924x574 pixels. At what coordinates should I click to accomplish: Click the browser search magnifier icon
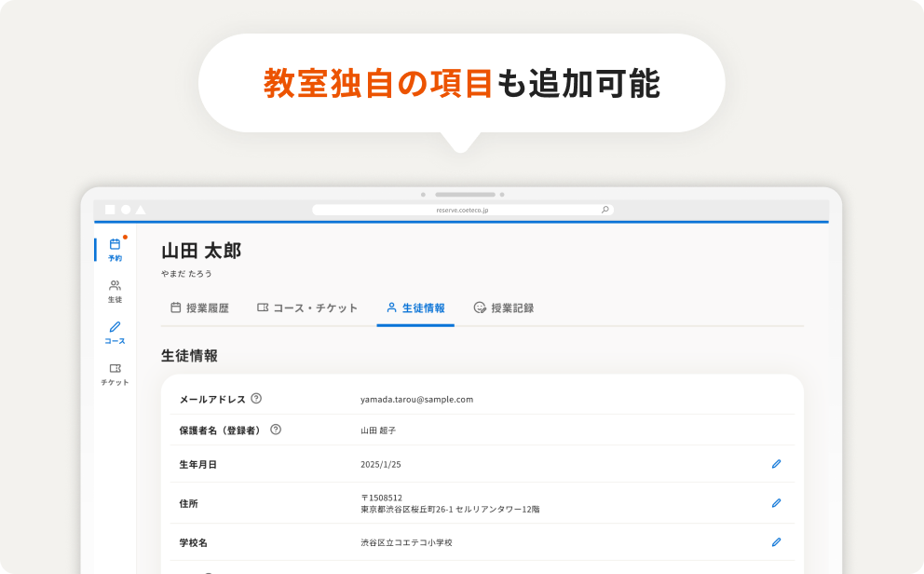click(605, 210)
